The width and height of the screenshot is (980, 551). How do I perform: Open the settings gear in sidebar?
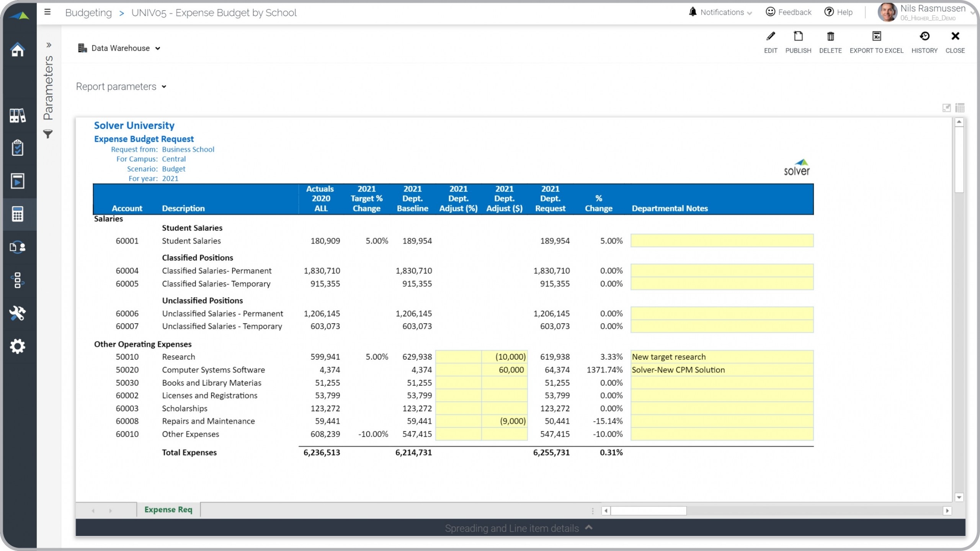[18, 346]
